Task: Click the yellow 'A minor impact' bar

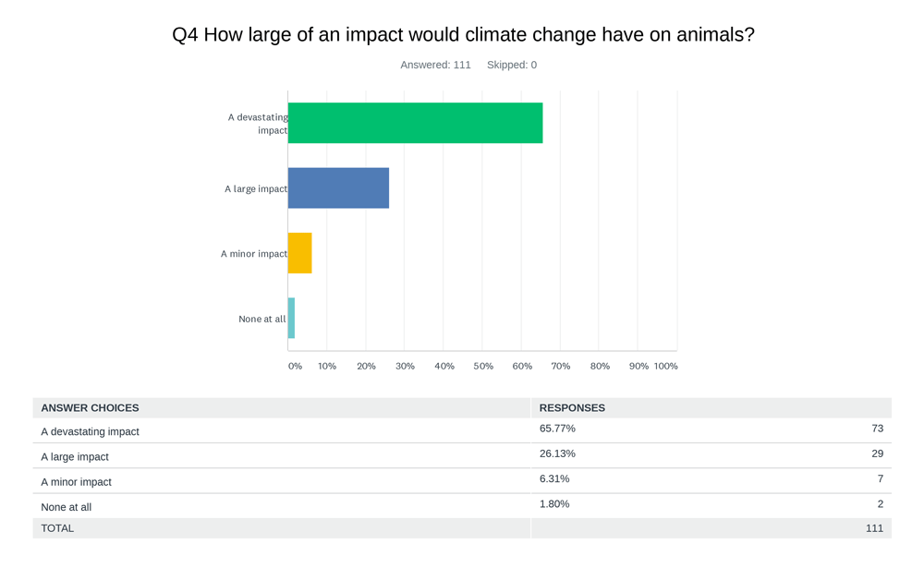Action: [x=299, y=253]
